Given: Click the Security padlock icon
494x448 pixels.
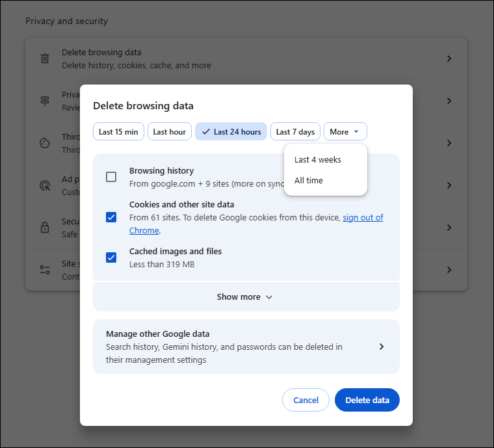Looking at the screenshot, I should click(x=45, y=228).
